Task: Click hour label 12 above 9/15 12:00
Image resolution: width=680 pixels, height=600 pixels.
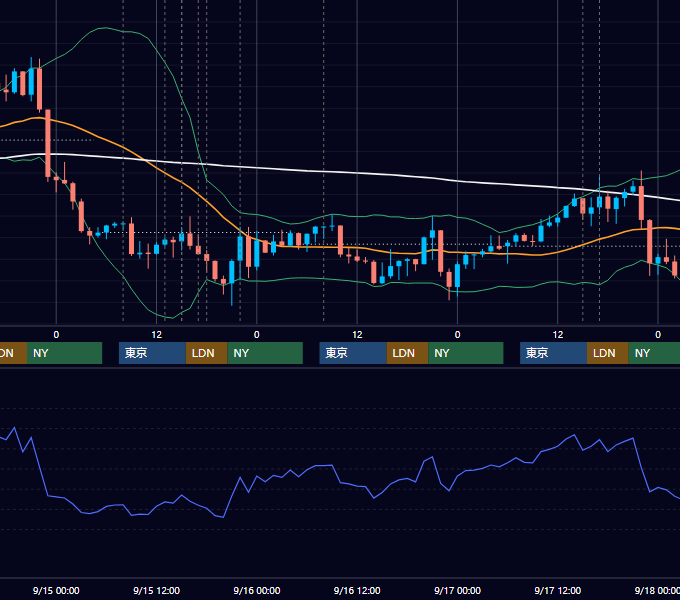Action: pos(157,335)
